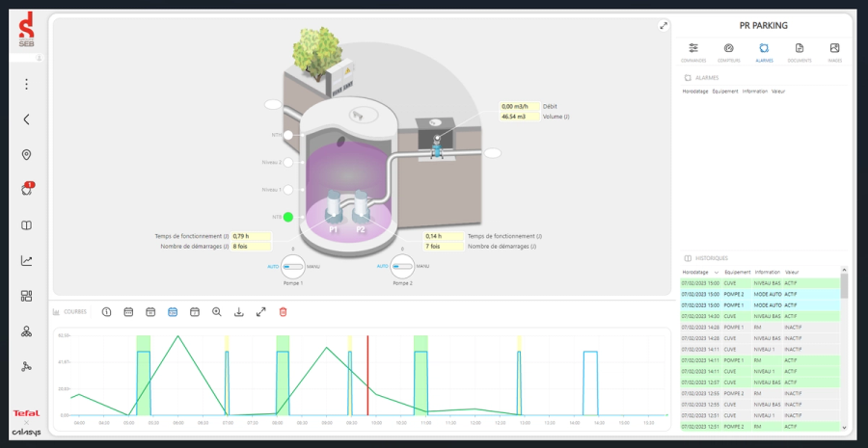Click the electrical cabinet above the station
Image resolution: width=868 pixels, height=448 pixels.
click(341, 79)
